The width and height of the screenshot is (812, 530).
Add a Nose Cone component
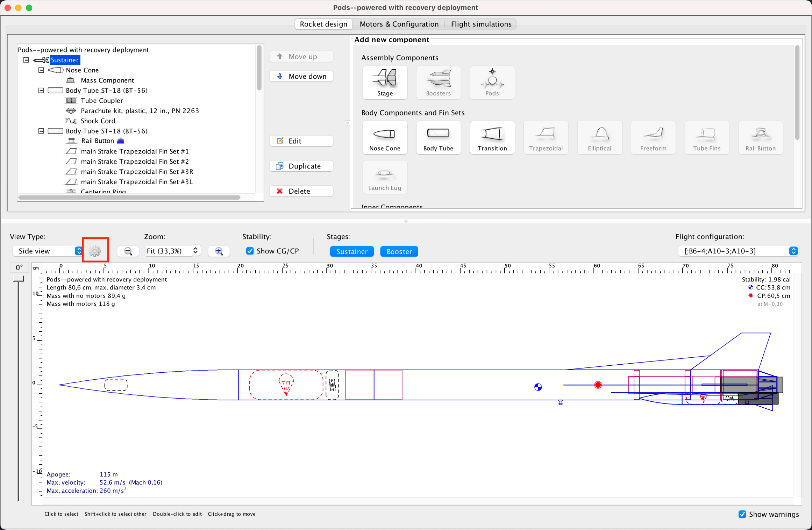pyautogui.click(x=385, y=137)
